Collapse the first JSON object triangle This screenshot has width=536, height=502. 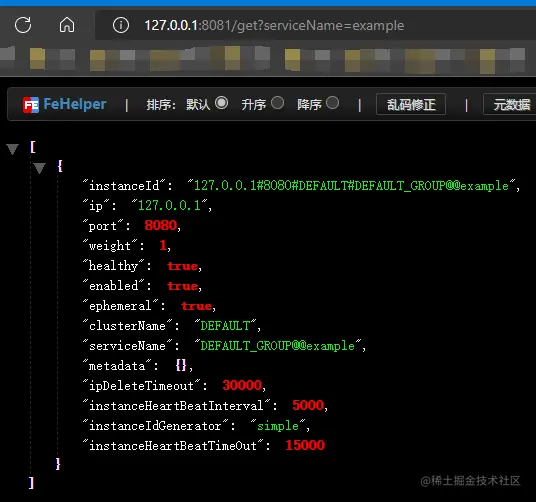pyautogui.click(x=39, y=168)
